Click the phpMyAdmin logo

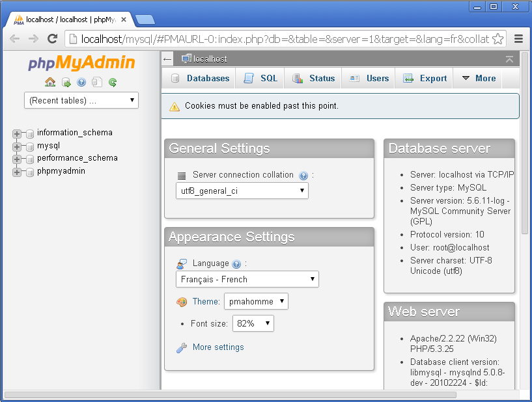coord(81,62)
